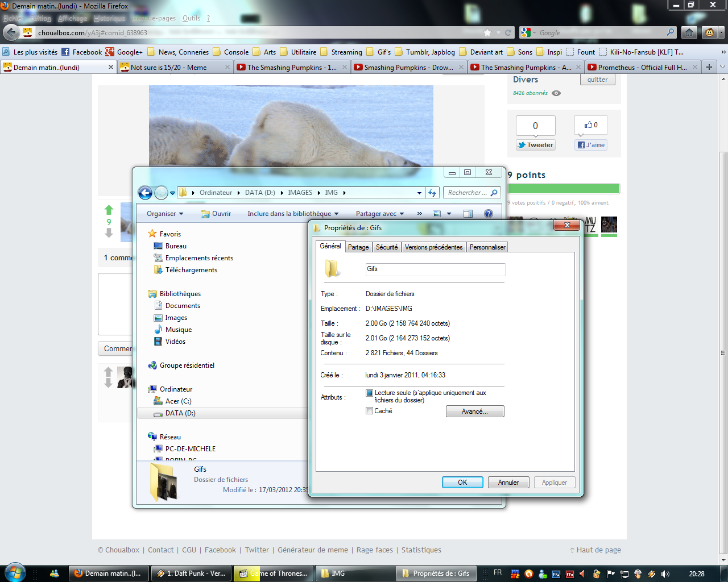Bookmark page with star icon in URL bar
This screenshot has height=582, width=728.
(x=487, y=32)
